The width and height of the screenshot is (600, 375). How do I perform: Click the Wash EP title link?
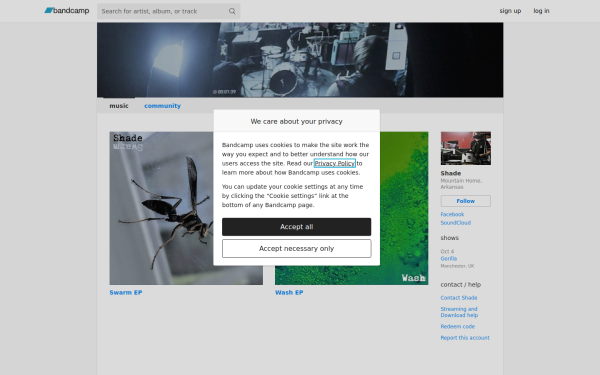coord(289,292)
